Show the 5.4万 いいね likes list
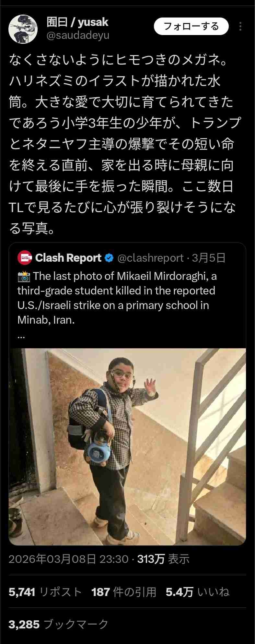This screenshot has height=644, width=255. point(198,592)
